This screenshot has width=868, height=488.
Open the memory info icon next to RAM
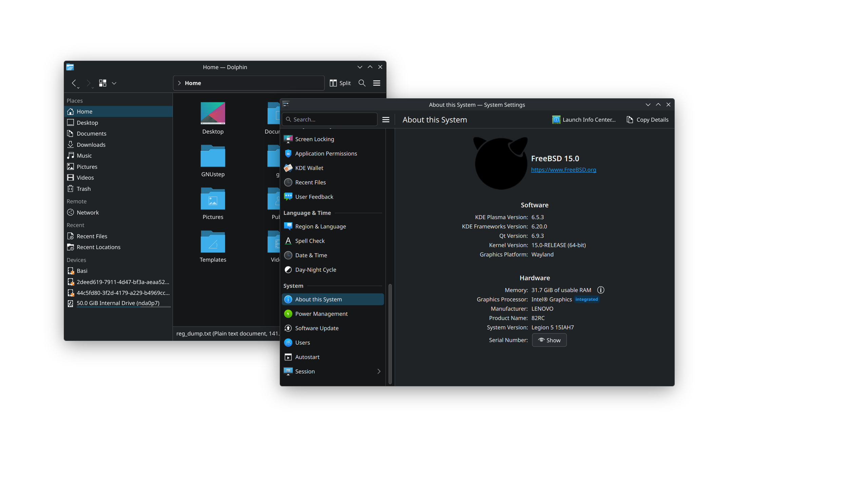click(x=600, y=290)
